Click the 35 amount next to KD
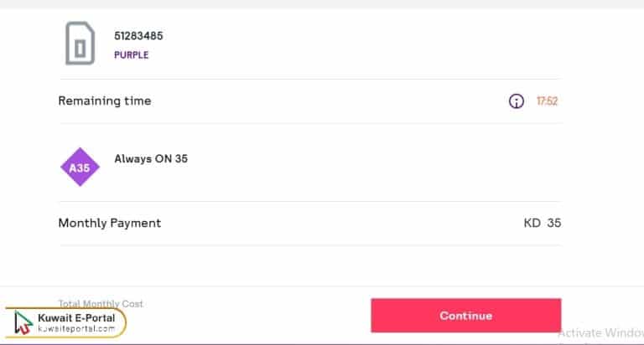 (553, 224)
